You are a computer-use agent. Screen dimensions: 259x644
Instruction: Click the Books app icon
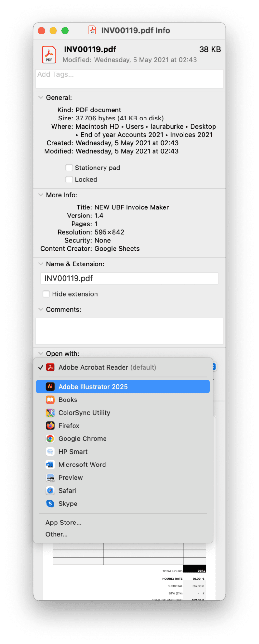[x=50, y=400]
